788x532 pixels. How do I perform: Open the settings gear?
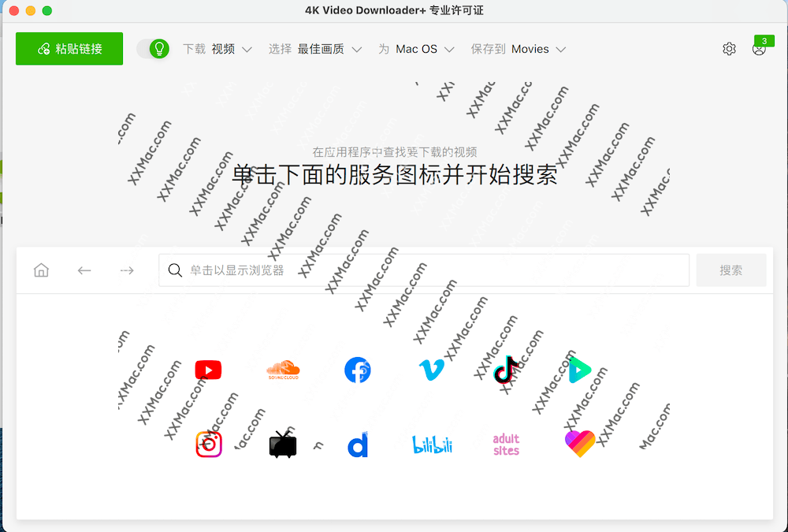click(x=729, y=48)
